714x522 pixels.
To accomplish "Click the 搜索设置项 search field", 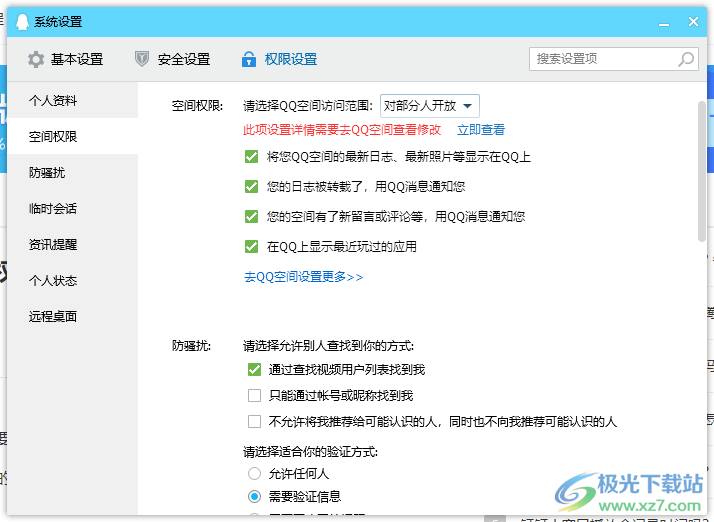I will point(613,59).
